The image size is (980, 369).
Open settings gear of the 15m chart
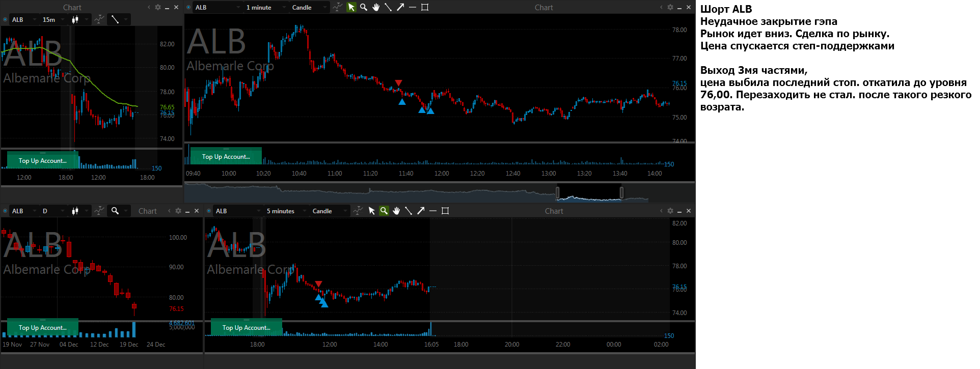(x=158, y=7)
